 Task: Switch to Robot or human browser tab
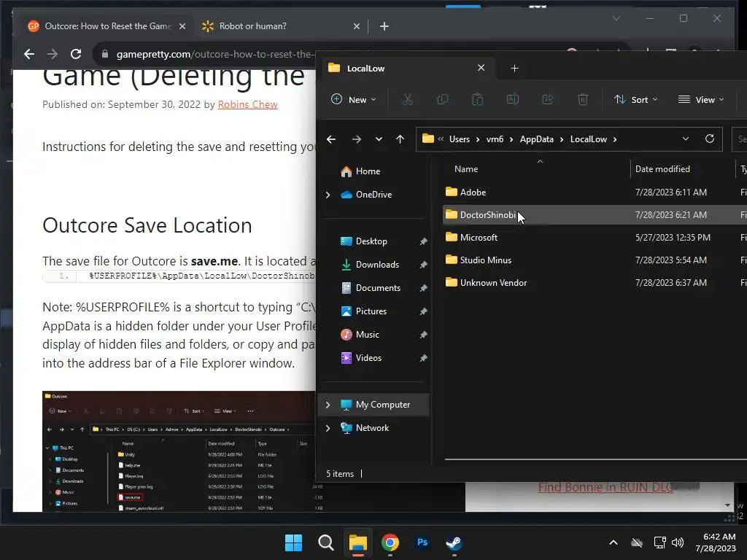(281, 26)
